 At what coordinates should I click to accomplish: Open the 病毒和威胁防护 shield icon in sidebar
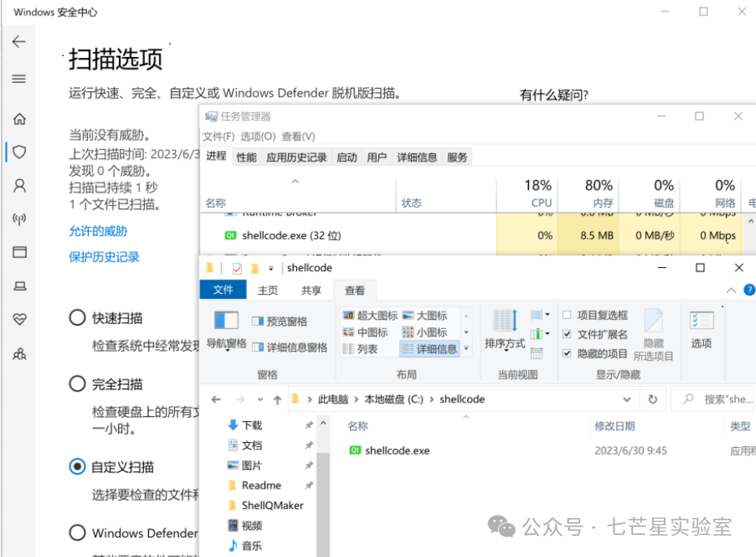click(20, 151)
